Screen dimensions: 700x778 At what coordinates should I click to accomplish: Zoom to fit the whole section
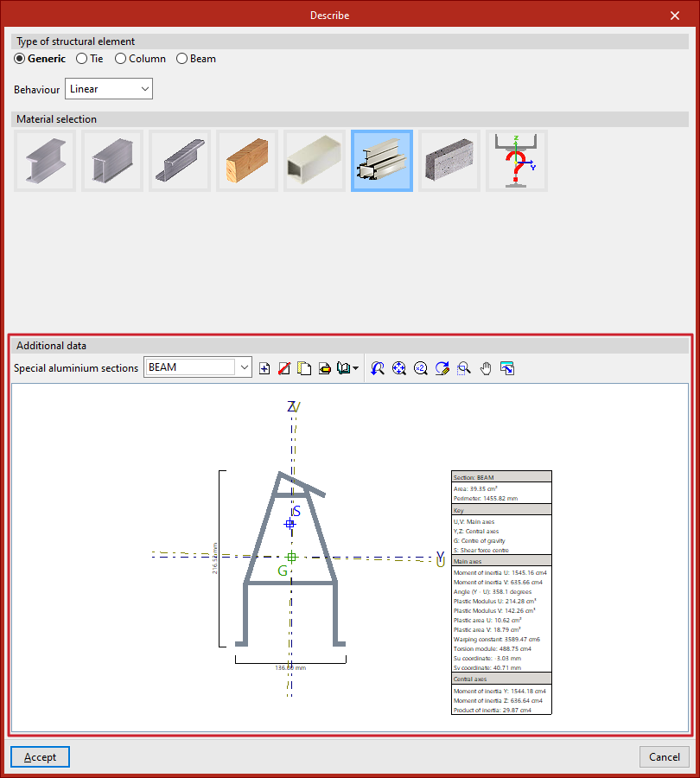(399, 368)
